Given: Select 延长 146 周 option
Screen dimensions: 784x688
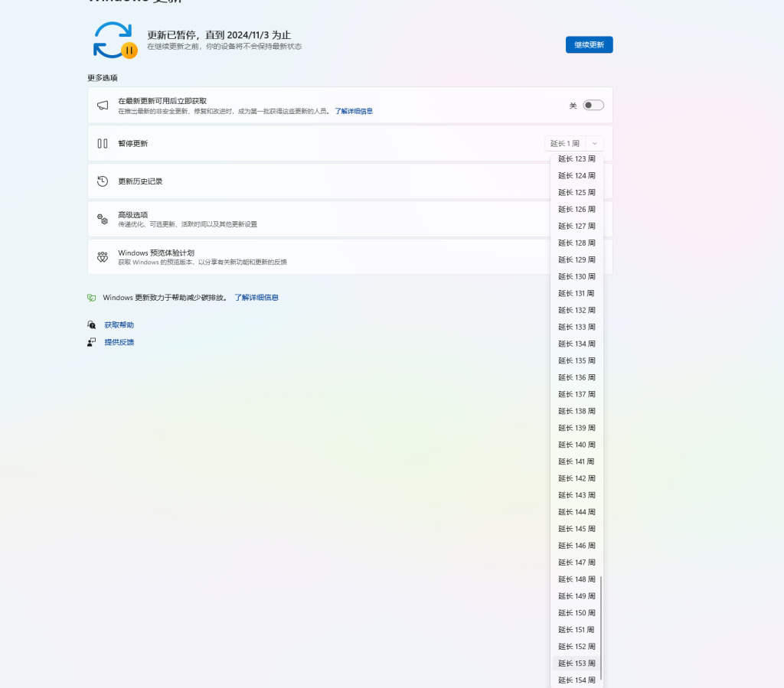Looking at the screenshot, I should (x=577, y=546).
